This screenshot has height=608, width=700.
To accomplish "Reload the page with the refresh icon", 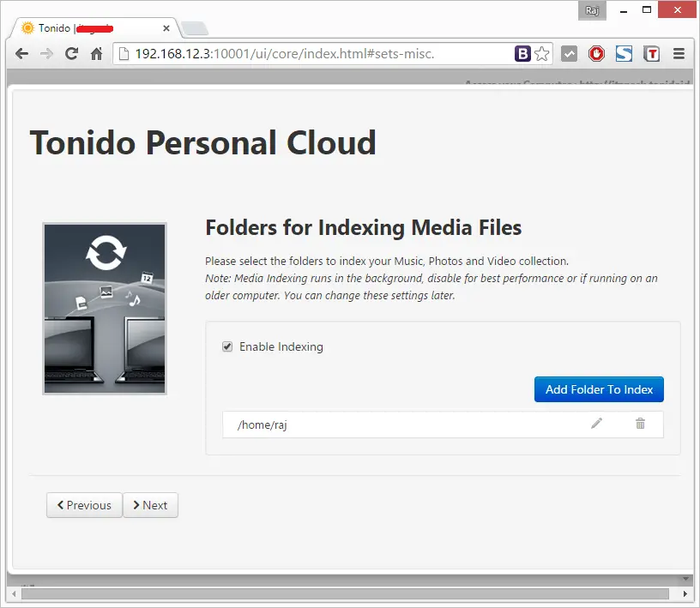I will (x=71, y=54).
